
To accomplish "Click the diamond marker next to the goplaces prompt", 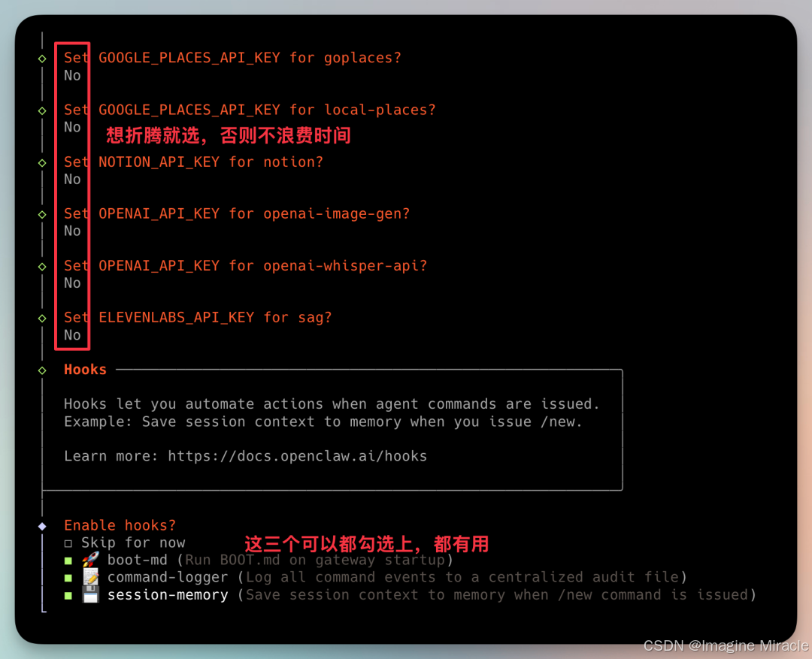I will tap(42, 59).
